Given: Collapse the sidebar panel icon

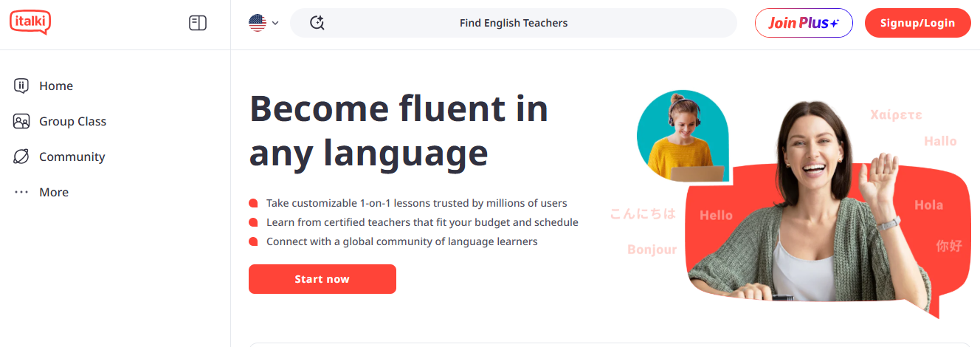Looking at the screenshot, I should [198, 23].
